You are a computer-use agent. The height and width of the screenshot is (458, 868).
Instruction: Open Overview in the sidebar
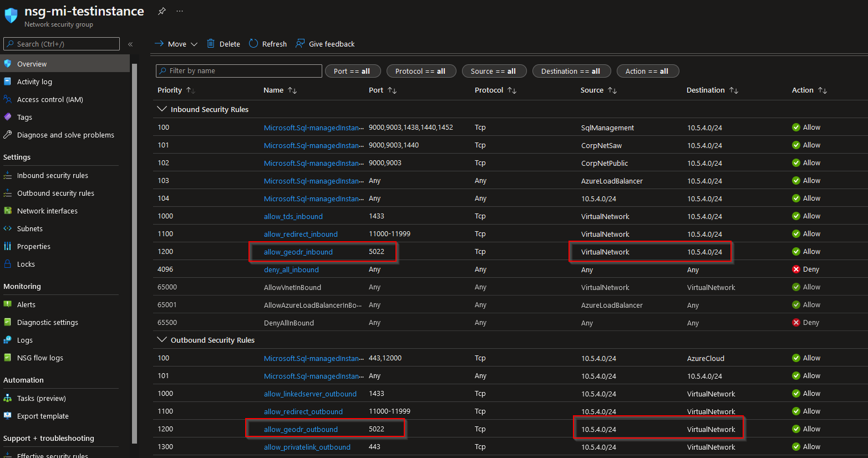pos(65,64)
